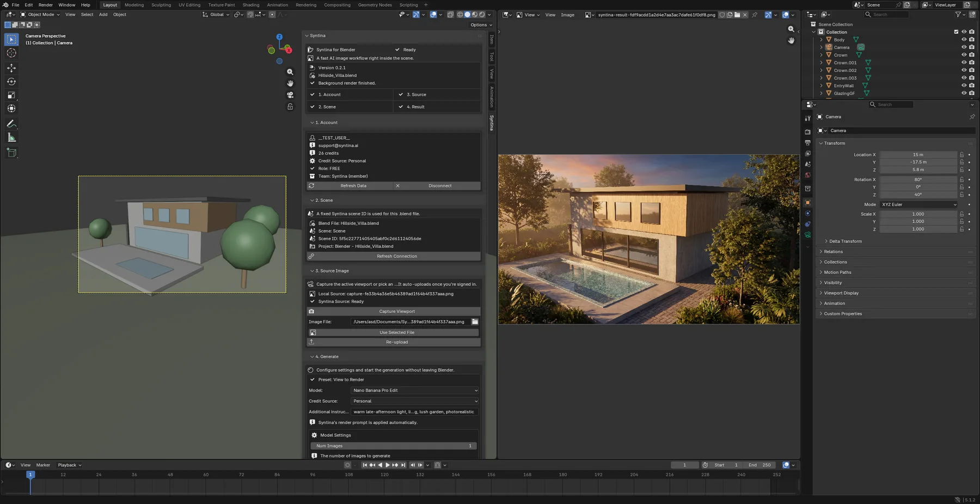This screenshot has width=980, height=504.
Task: Click the 3D viewport pan hand icon
Action: pyautogui.click(x=290, y=83)
